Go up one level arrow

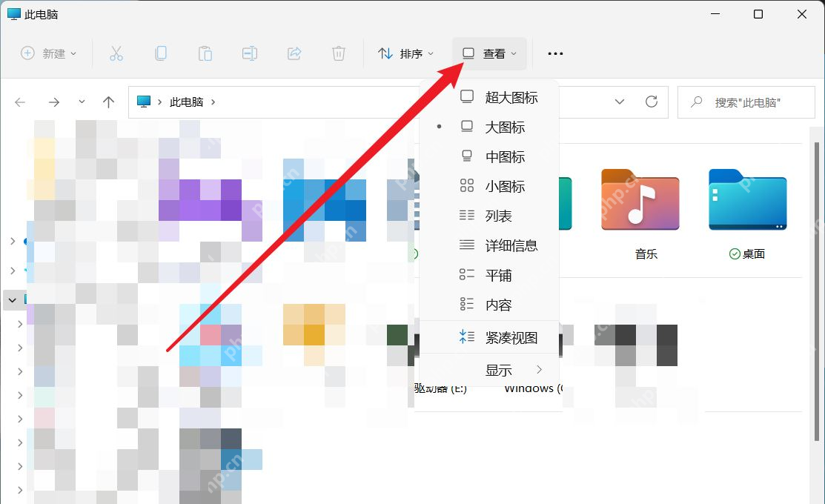(x=108, y=102)
